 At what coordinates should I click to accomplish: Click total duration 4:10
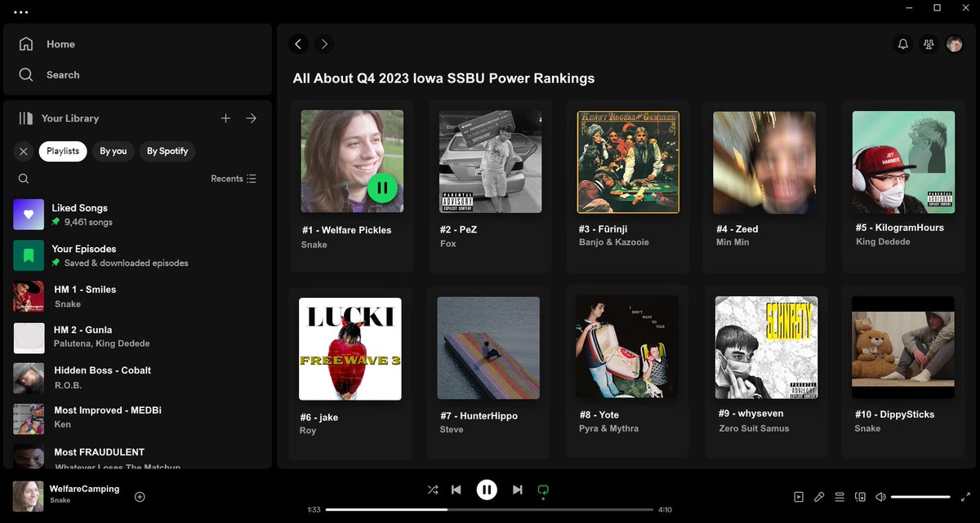click(x=665, y=510)
